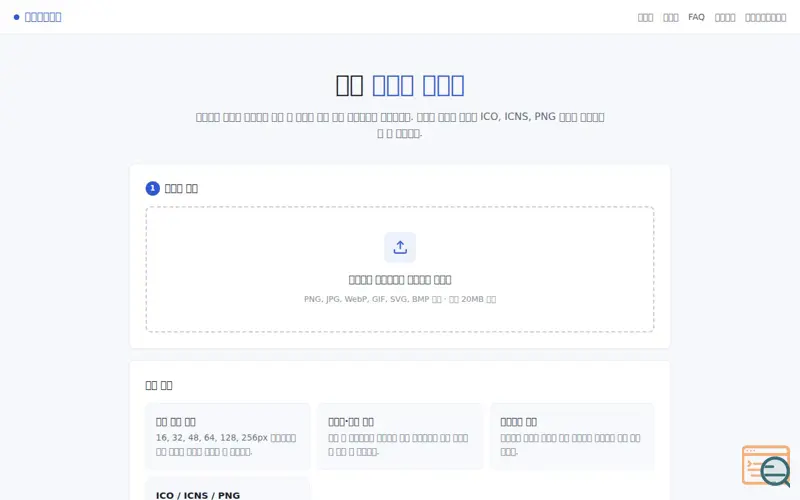The width and height of the screenshot is (800, 500).
Task: Open the nav link immediately before FAQ
Action: pos(670,17)
